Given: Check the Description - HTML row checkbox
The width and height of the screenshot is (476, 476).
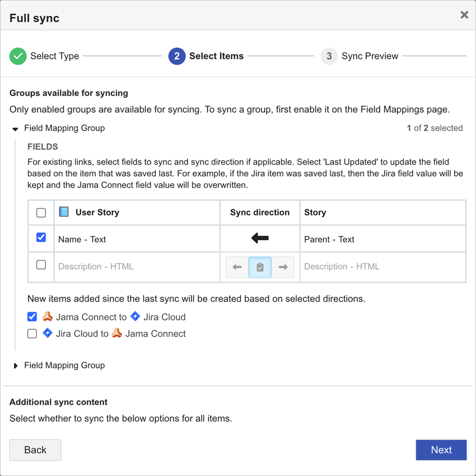Looking at the screenshot, I should (41, 264).
